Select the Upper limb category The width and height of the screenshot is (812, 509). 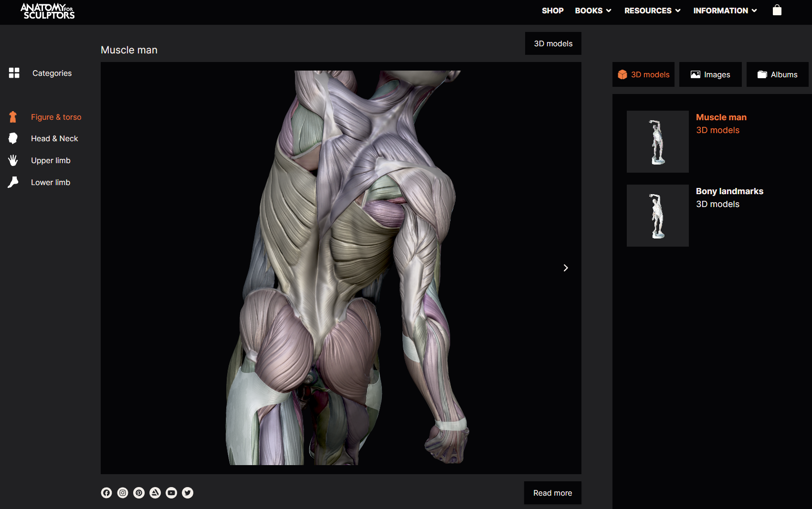click(51, 160)
